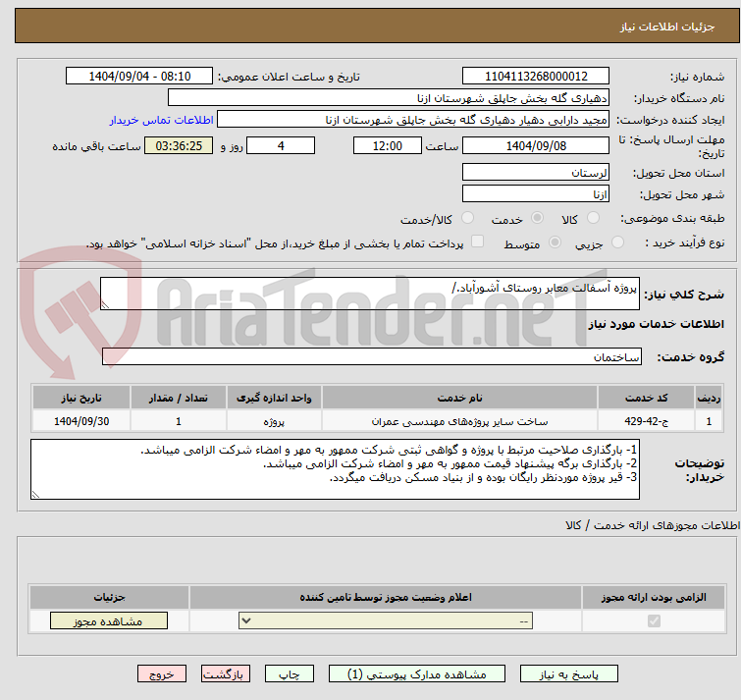Click the quantity cell showing 1
741x700 pixels.
(179, 420)
